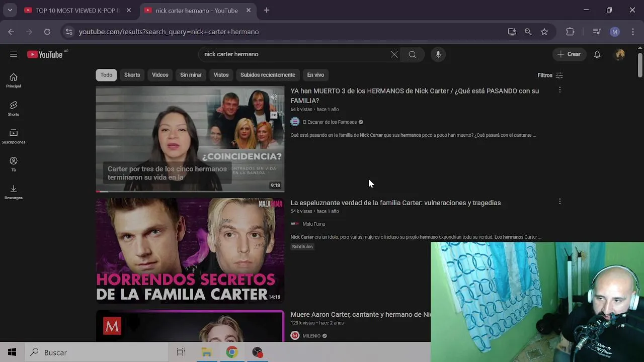
Task: Close the TOP 10 K-POP tab
Action: click(x=129, y=10)
